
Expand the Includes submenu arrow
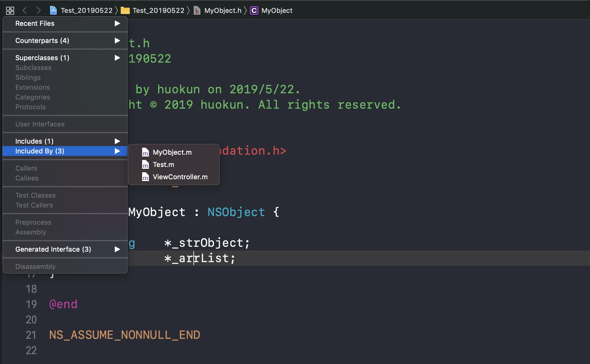[117, 141]
